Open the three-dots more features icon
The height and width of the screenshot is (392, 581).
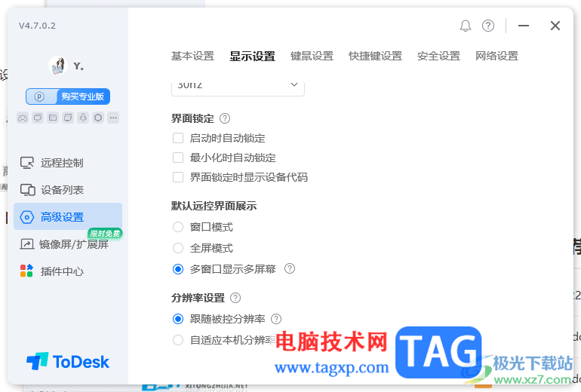click(x=113, y=118)
